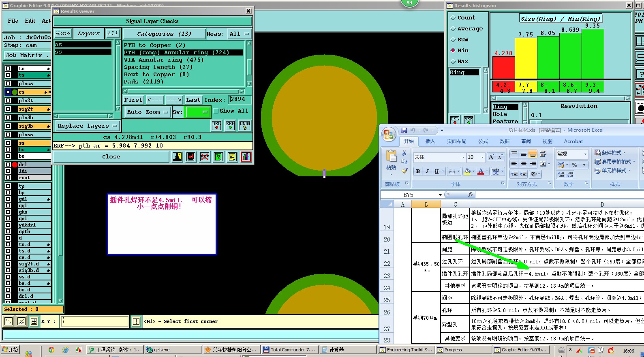The image size is (644, 357).
Task: Click the yellow notes report icon
Action: 232,157
